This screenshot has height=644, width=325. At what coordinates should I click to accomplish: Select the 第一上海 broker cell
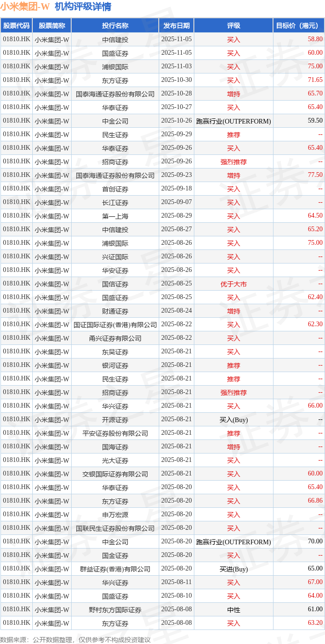(115, 216)
